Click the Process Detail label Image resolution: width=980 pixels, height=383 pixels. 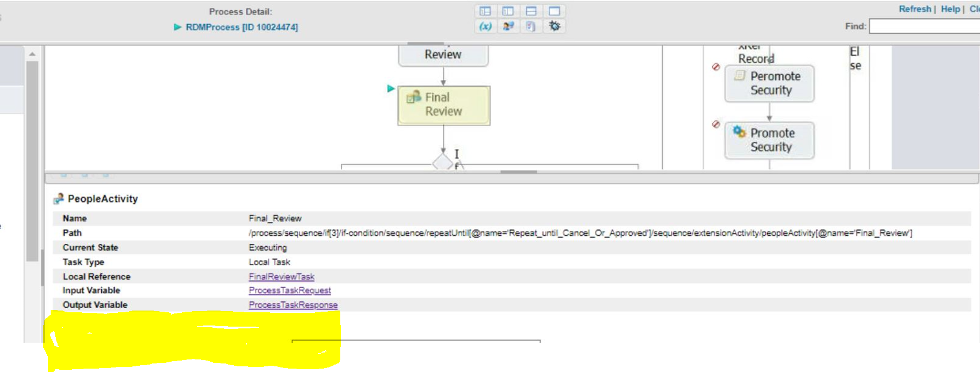pyautogui.click(x=241, y=12)
